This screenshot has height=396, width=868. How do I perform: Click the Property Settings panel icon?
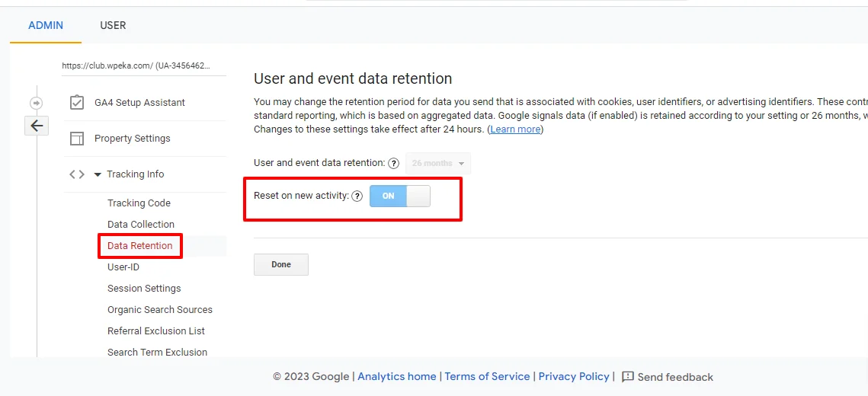(x=77, y=139)
